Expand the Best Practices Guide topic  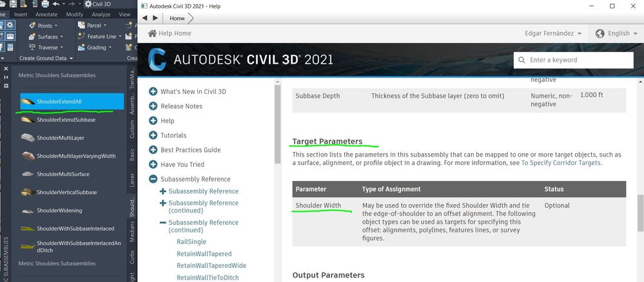pyautogui.click(x=153, y=150)
